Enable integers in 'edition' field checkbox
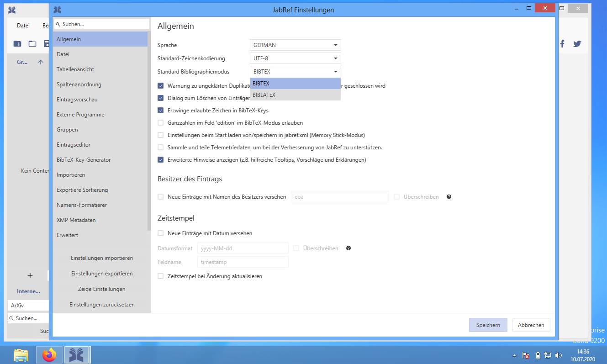The height and width of the screenshot is (364, 607). (x=161, y=123)
